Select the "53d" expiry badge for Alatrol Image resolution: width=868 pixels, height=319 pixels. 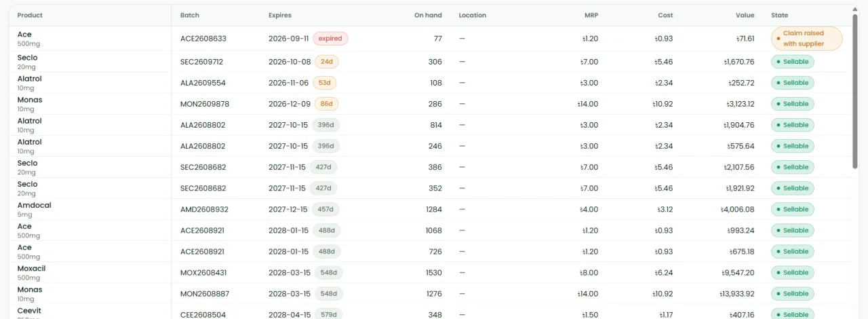click(x=324, y=83)
